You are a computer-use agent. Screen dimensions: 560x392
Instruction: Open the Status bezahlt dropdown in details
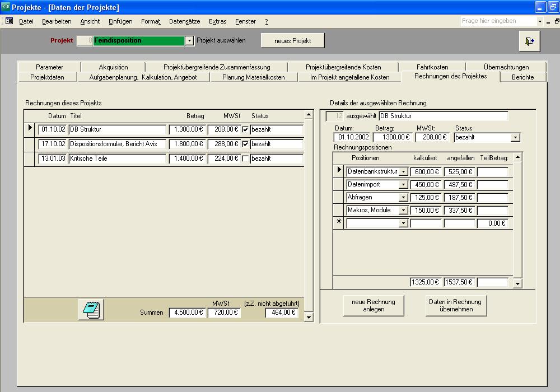click(x=515, y=137)
